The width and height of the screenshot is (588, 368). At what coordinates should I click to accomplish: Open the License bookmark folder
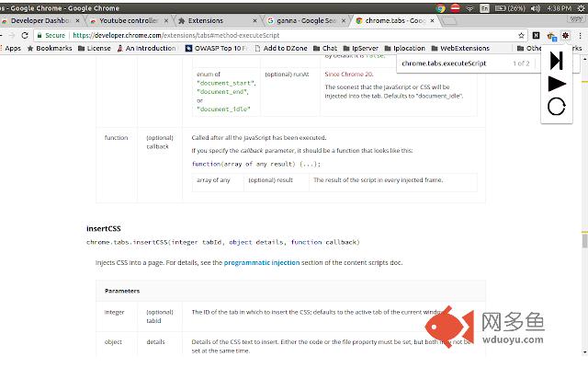pyautogui.click(x=95, y=48)
